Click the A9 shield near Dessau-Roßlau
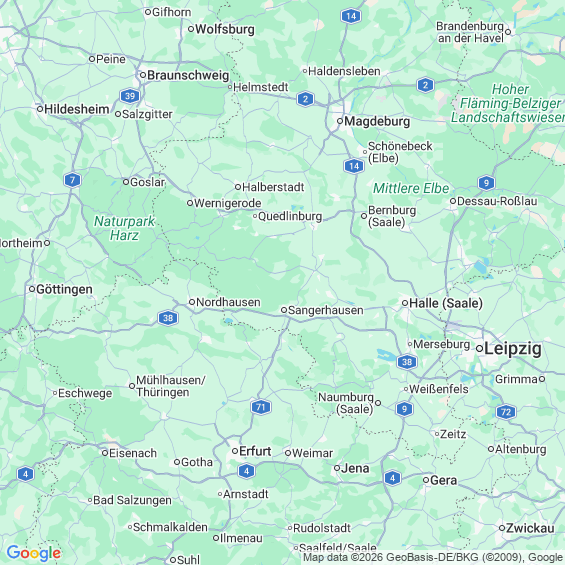 coord(486,183)
